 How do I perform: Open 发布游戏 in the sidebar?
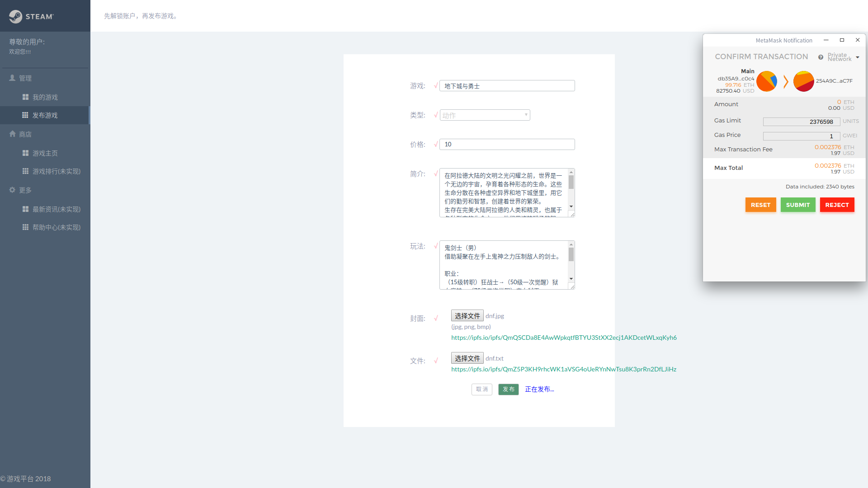45,115
